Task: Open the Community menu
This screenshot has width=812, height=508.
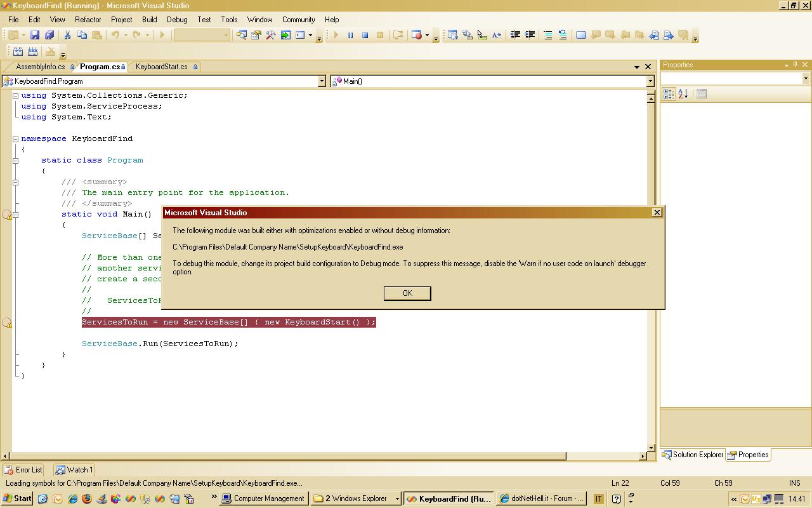Action: 298,20
